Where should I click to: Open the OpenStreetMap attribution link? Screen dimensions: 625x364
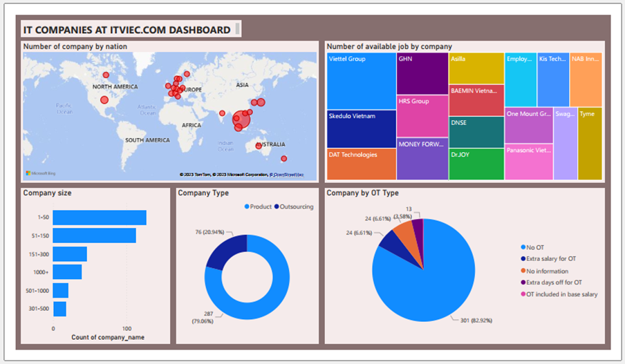tap(287, 175)
